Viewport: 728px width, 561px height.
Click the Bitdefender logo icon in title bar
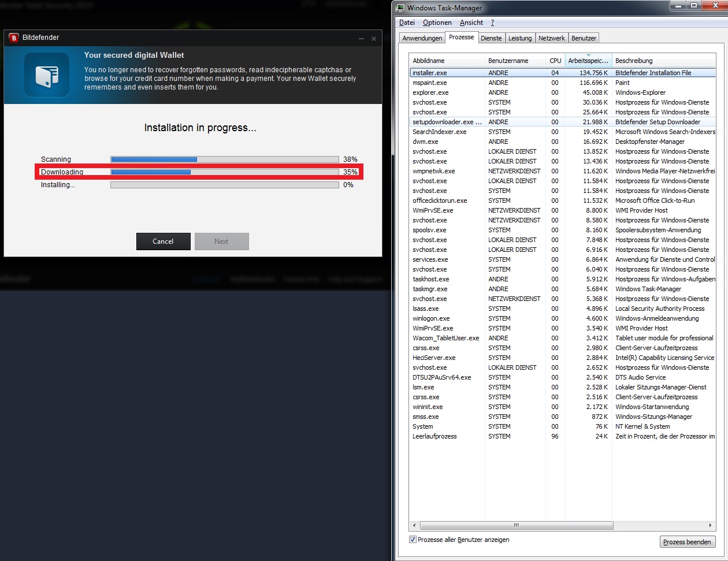pyautogui.click(x=14, y=38)
